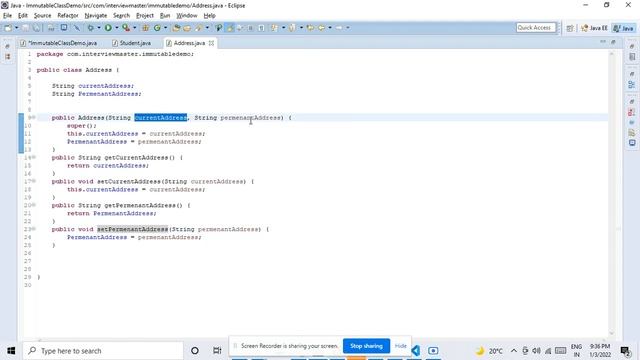The height and width of the screenshot is (360, 640).
Task: Open the Refactor menu
Action: click(68, 16)
